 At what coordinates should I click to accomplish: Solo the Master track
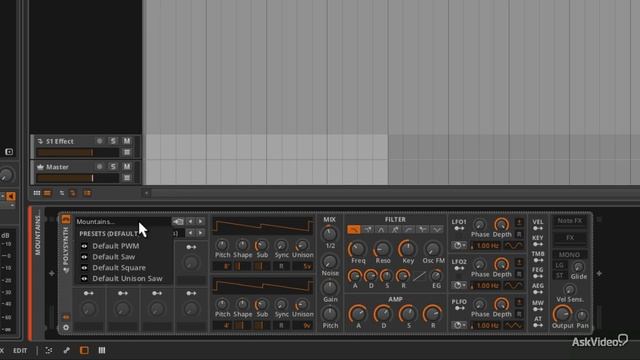113,167
